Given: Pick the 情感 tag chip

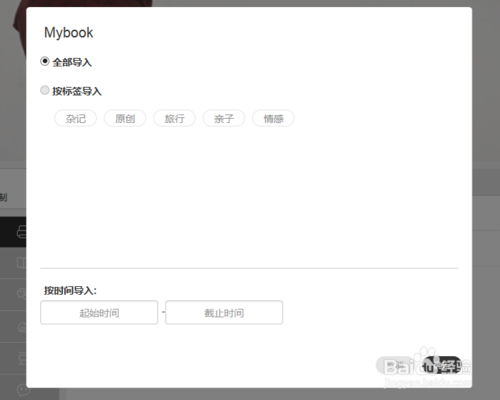Looking at the screenshot, I should coord(273,118).
